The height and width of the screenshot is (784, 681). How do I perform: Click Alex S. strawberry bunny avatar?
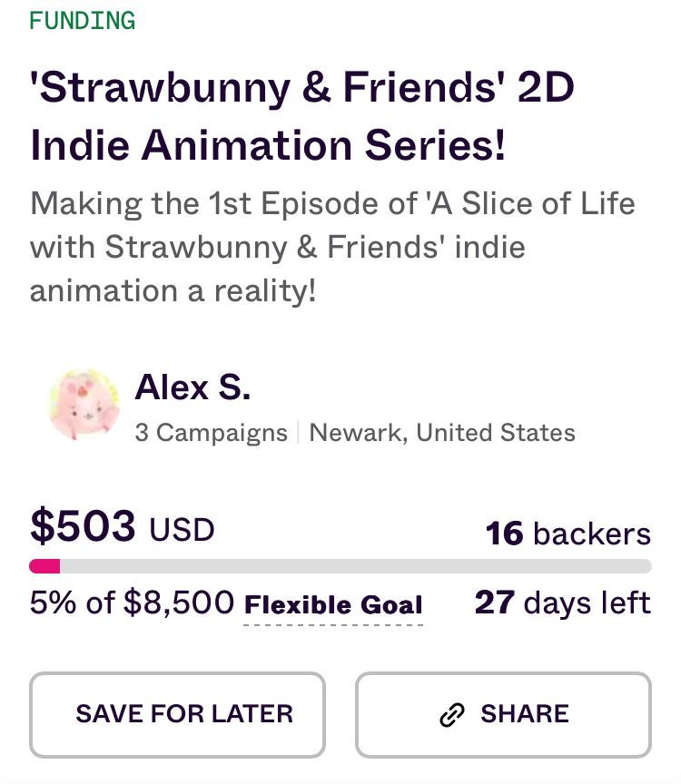point(84,406)
